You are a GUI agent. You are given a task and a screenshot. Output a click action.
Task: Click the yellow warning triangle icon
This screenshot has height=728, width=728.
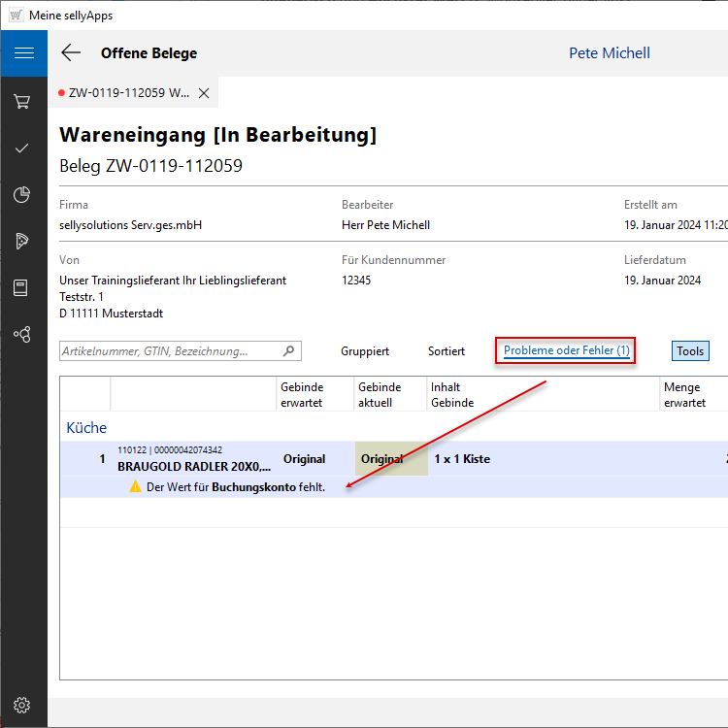135,486
